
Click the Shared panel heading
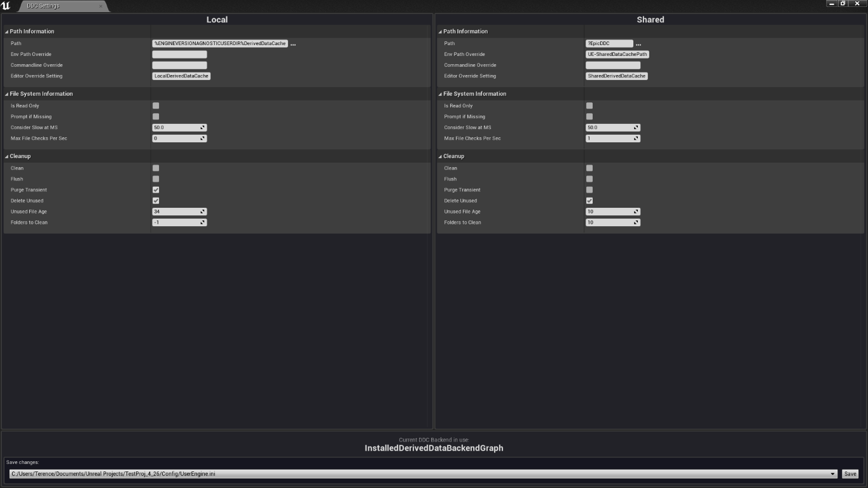tap(651, 20)
